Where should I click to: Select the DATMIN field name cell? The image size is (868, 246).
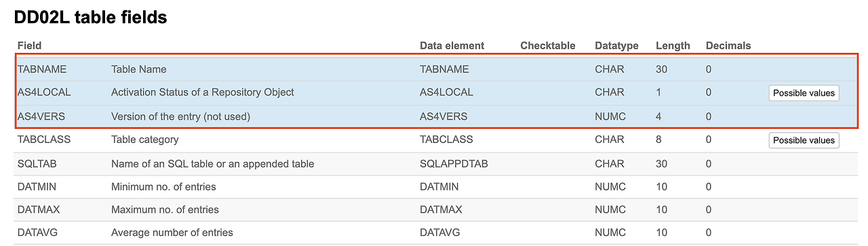point(37,186)
